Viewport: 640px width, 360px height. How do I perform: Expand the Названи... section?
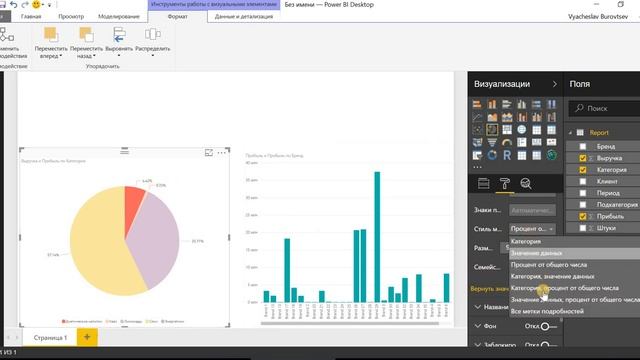point(478,307)
